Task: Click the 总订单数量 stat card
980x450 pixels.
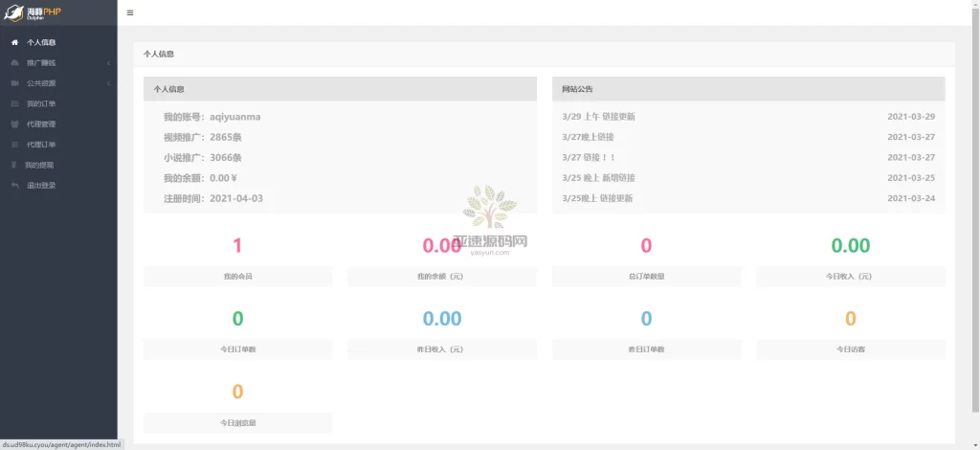Action: pyautogui.click(x=646, y=257)
